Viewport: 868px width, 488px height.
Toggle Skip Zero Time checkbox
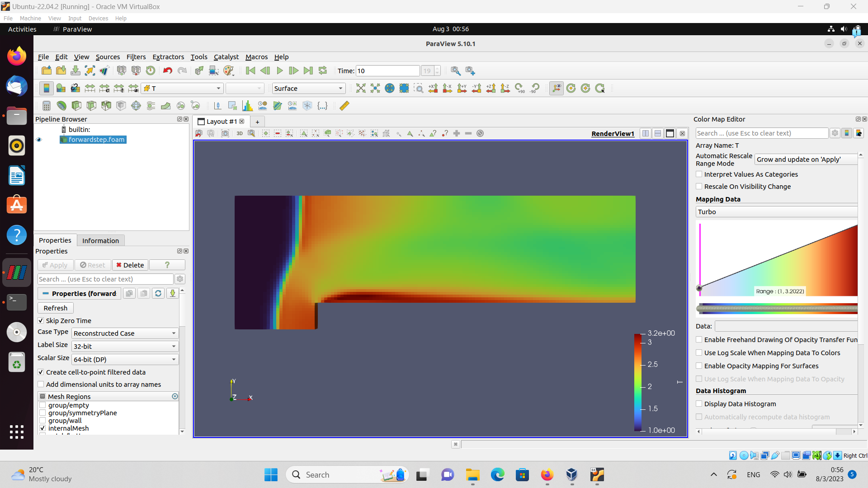click(x=41, y=321)
